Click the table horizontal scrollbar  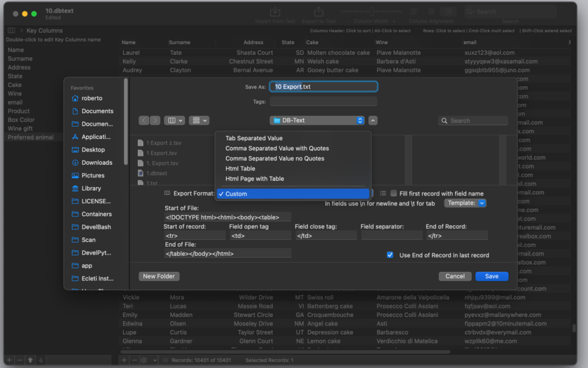click(x=286, y=352)
